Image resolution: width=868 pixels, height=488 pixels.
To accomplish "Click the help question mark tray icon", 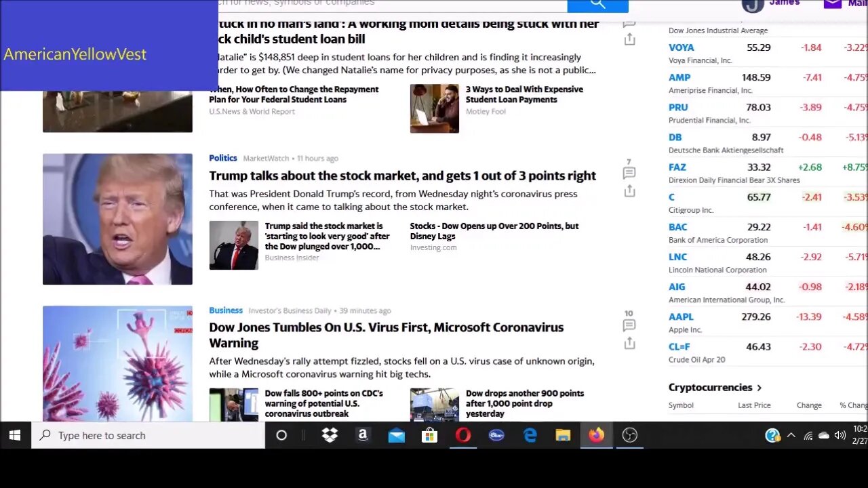I will (772, 435).
